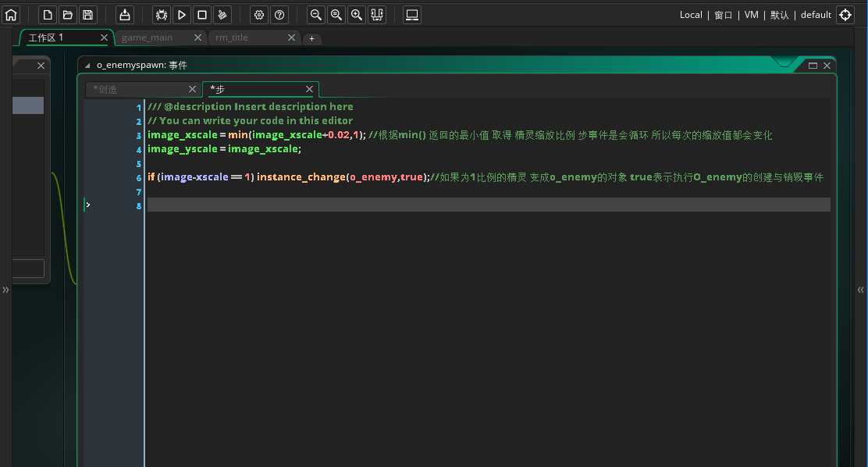The image size is (868, 467).
Task: Close the left object panel
Action: (x=41, y=66)
